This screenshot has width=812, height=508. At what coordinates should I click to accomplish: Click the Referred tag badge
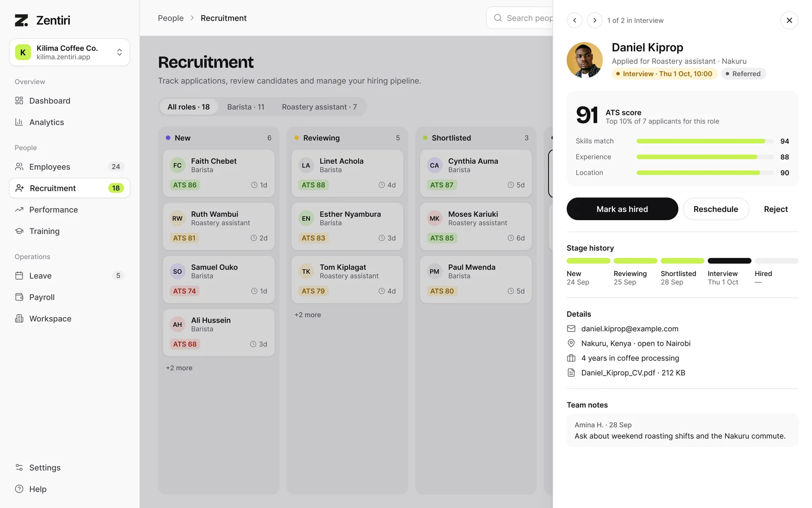click(x=743, y=74)
